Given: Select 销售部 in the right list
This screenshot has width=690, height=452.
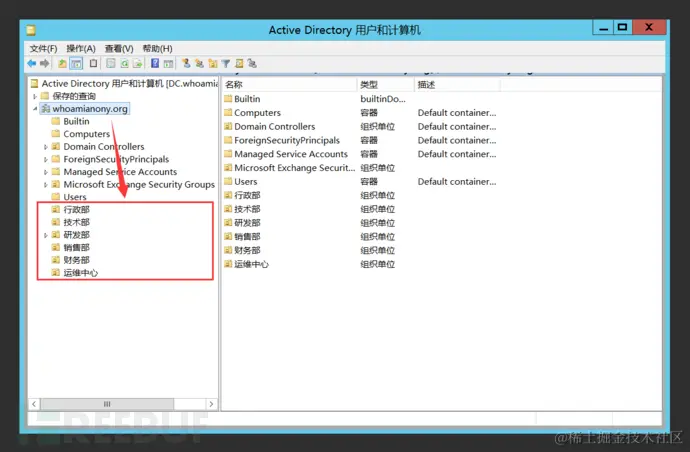Looking at the screenshot, I should tap(247, 237).
